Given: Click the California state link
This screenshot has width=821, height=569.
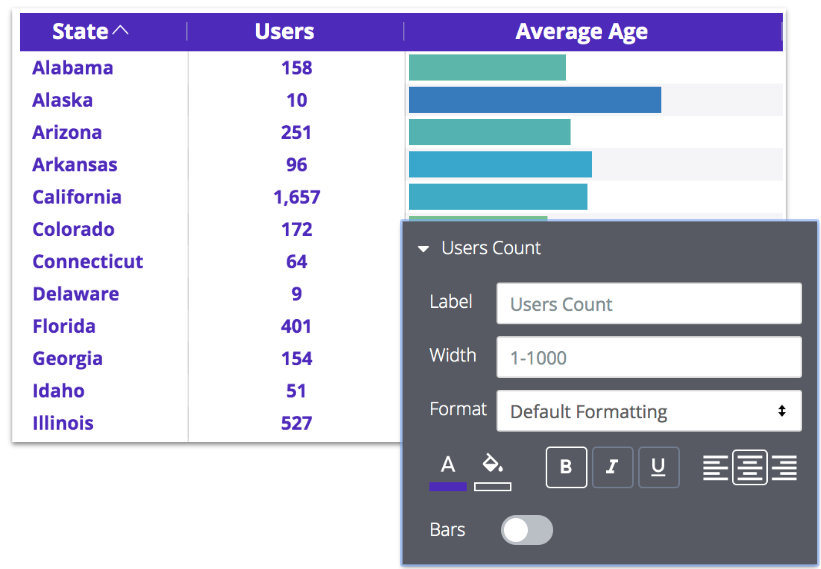Looking at the screenshot, I should pyautogui.click(x=77, y=197).
